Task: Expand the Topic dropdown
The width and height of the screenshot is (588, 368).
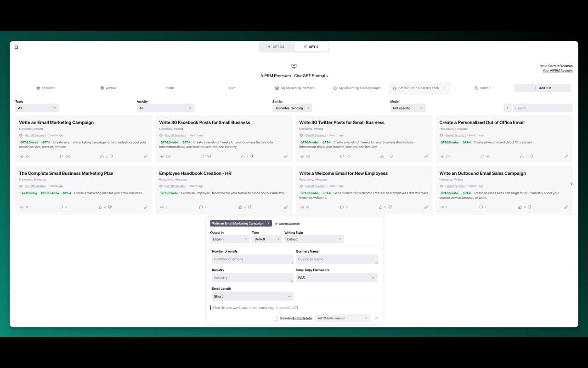Action: pyautogui.click(x=37, y=108)
